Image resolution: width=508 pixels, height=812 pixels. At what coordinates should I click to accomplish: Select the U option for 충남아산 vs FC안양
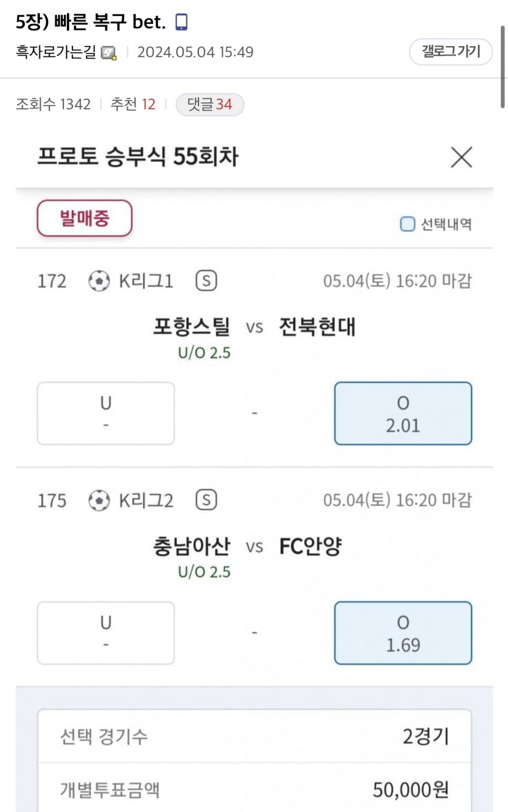click(x=106, y=633)
